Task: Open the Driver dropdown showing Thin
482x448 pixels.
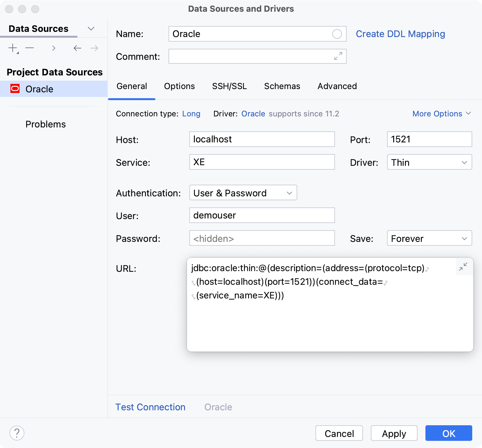Action: click(429, 162)
